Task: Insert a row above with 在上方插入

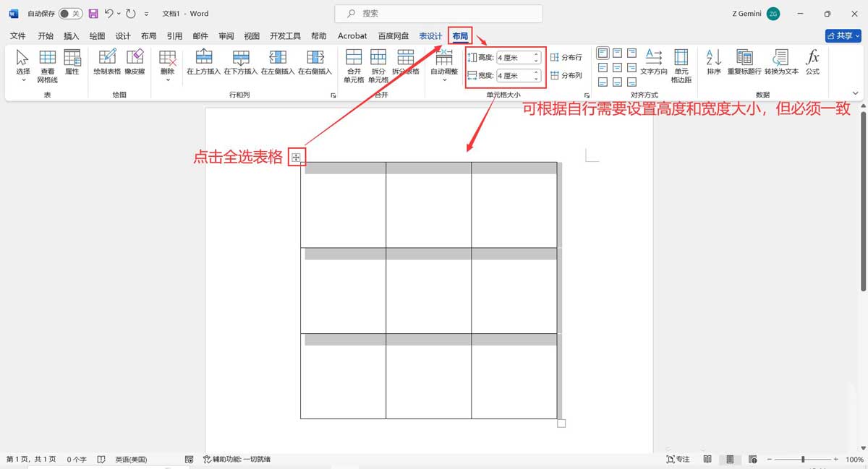Action: (203, 64)
